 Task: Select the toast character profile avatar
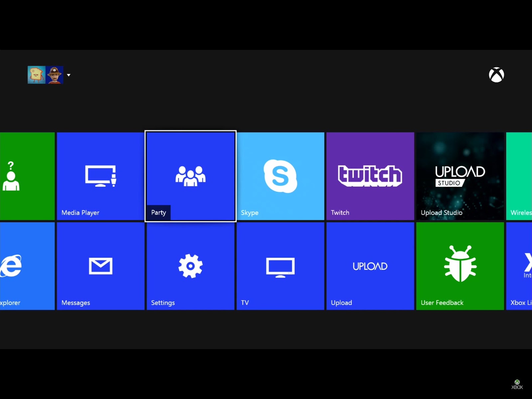pos(37,75)
